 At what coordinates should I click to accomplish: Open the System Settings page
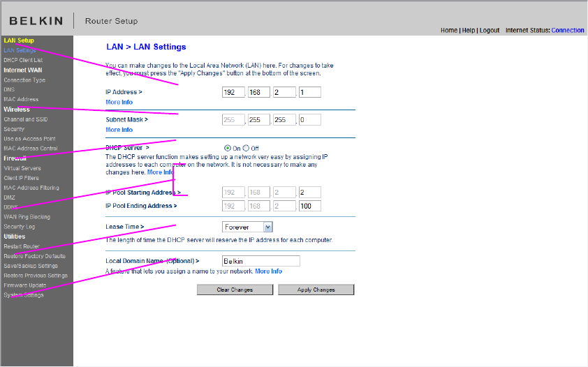[24, 295]
